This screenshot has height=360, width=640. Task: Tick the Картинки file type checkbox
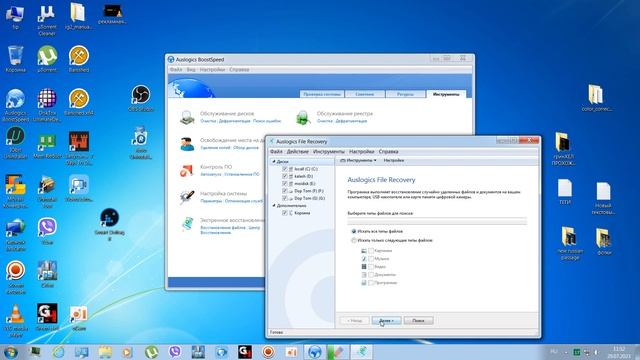(x=371, y=251)
